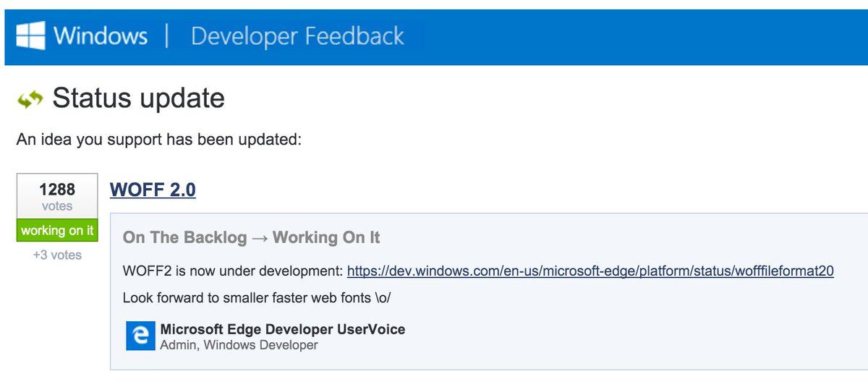
Task: Click the Microsoft Edge avatar icon
Action: pyautogui.click(x=140, y=336)
